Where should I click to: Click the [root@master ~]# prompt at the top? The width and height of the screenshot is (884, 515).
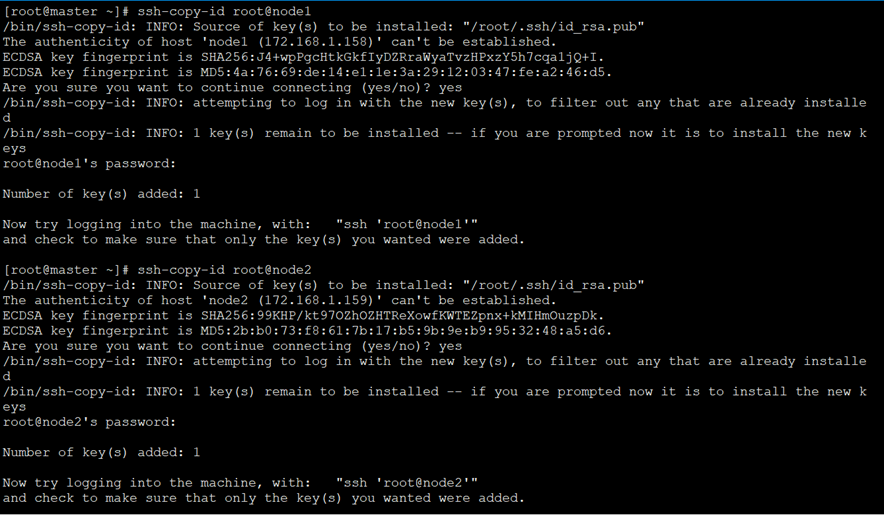click(67, 11)
